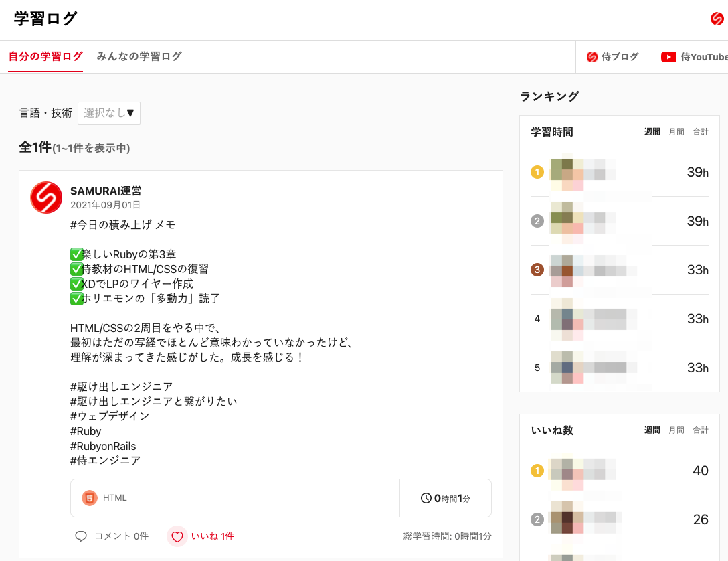Select the 自分の学習ログ tab

(x=45, y=56)
